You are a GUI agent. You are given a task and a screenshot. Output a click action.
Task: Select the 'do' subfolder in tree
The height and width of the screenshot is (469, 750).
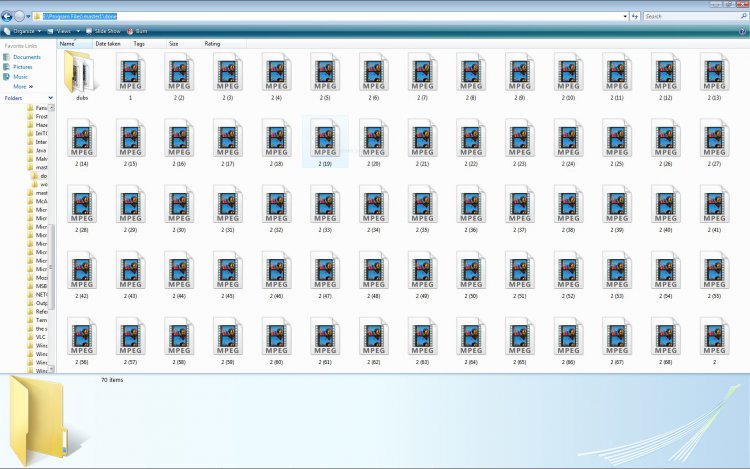[39, 176]
